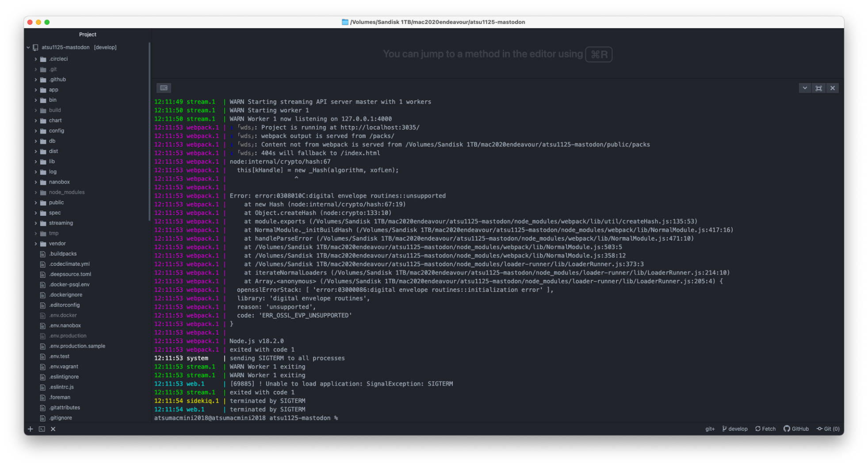Expand the config folder

[x=36, y=131]
